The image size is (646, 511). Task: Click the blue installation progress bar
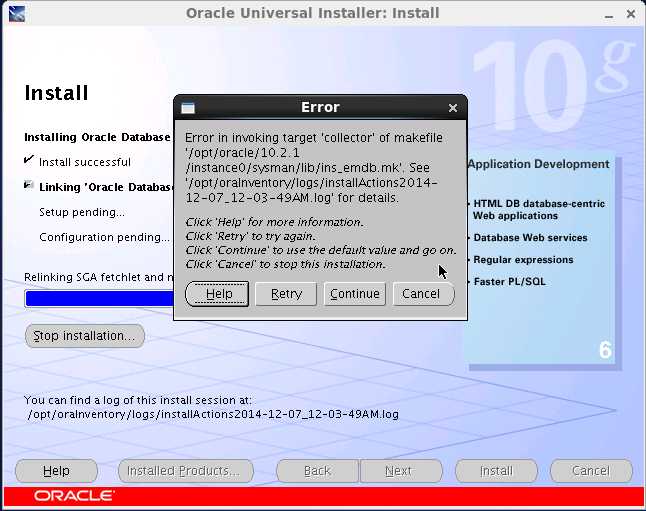(99, 299)
